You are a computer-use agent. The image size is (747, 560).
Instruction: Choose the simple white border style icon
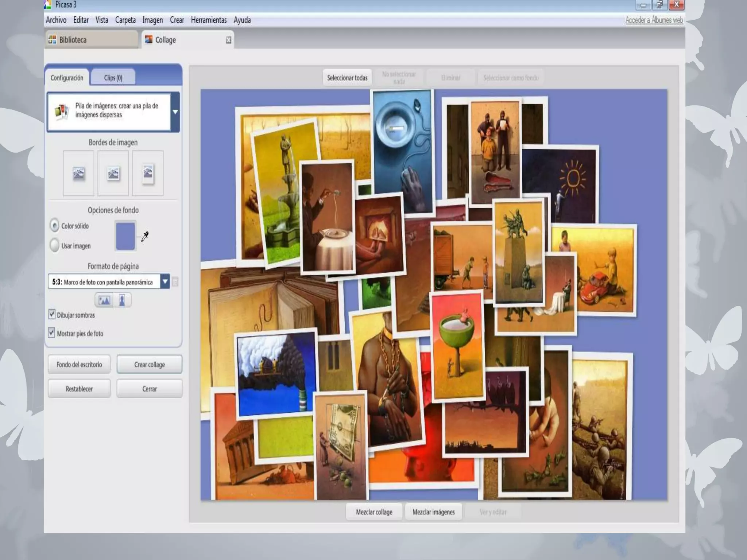click(113, 173)
